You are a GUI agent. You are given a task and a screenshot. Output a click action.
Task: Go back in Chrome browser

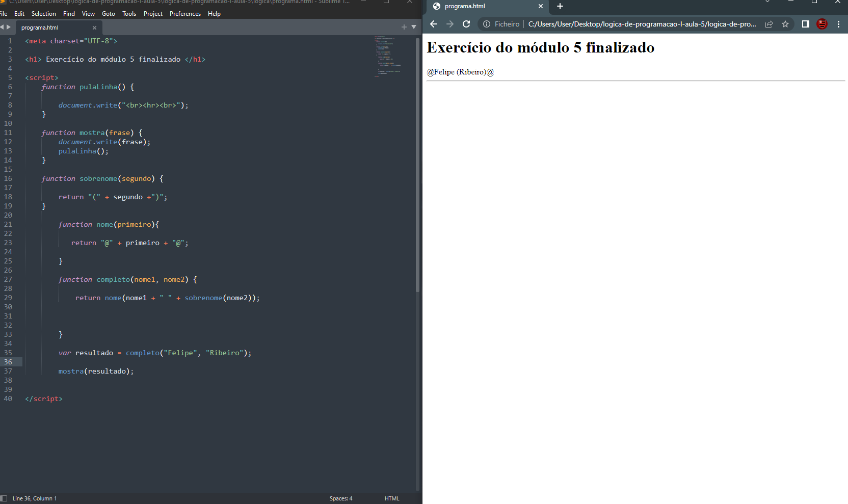click(x=434, y=24)
